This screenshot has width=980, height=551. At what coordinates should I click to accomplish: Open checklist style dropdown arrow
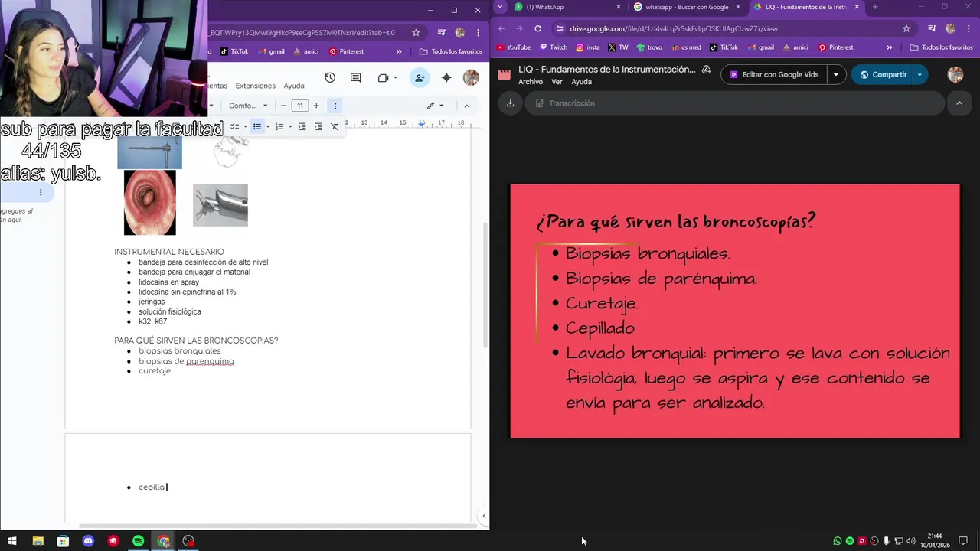(245, 126)
